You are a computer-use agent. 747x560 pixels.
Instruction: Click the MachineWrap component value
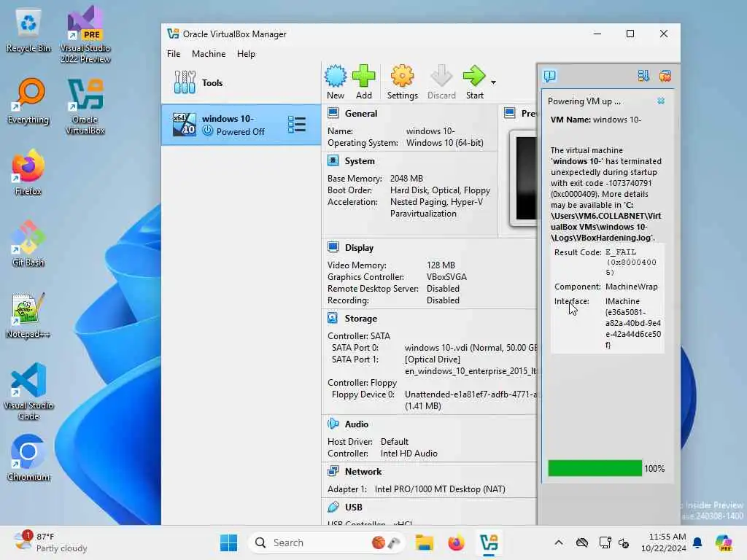pyautogui.click(x=631, y=286)
